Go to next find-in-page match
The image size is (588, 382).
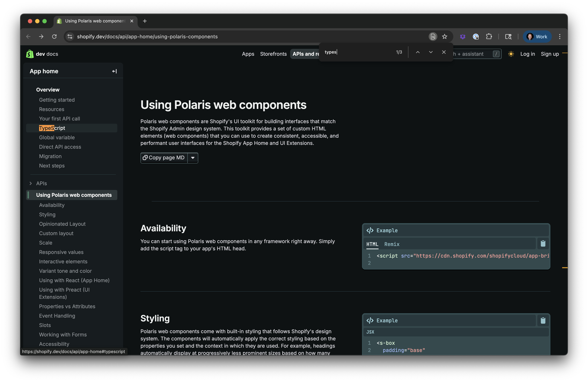click(x=431, y=52)
